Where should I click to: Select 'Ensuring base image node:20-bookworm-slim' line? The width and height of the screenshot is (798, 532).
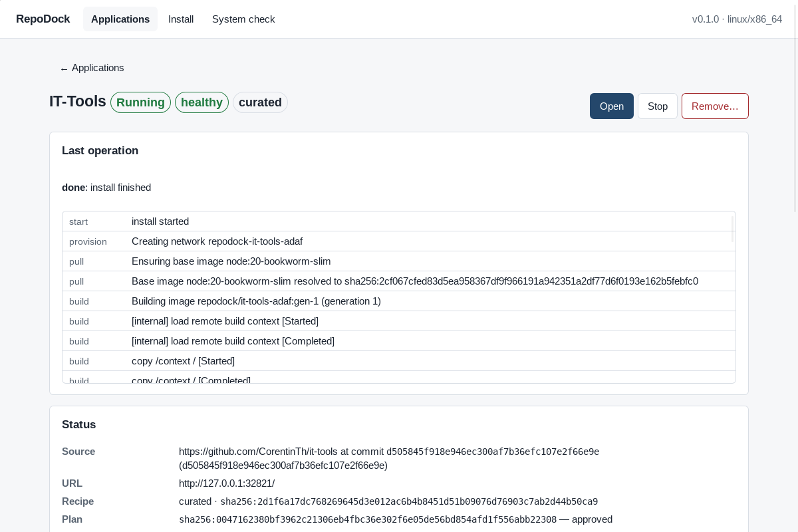click(x=399, y=261)
